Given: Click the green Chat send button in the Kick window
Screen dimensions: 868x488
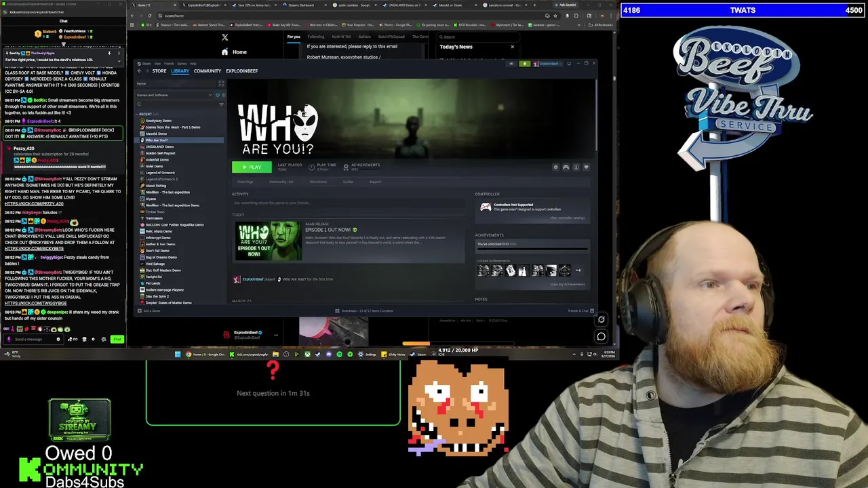Looking at the screenshot, I should coord(117,339).
